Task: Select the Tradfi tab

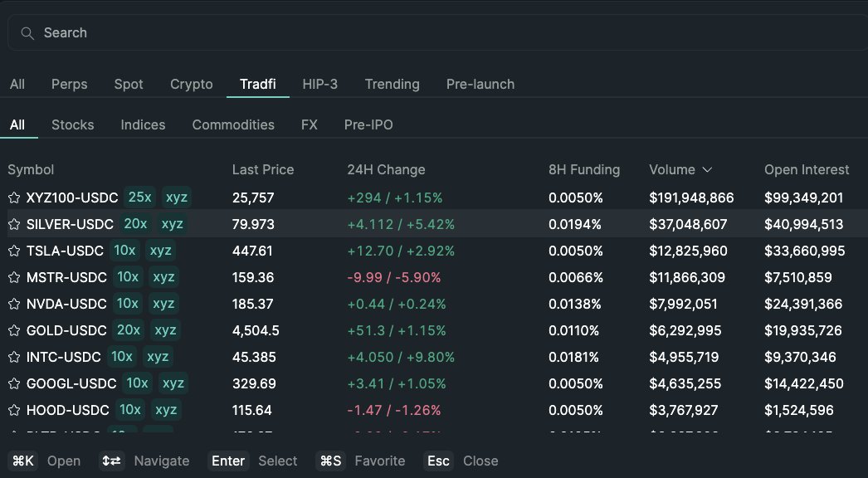Action: (257, 84)
